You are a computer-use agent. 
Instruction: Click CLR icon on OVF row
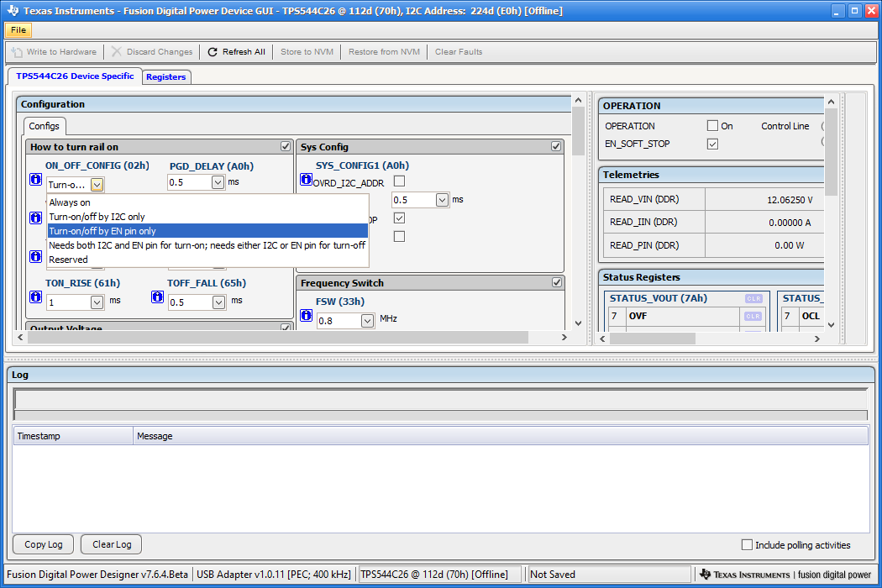(753, 316)
